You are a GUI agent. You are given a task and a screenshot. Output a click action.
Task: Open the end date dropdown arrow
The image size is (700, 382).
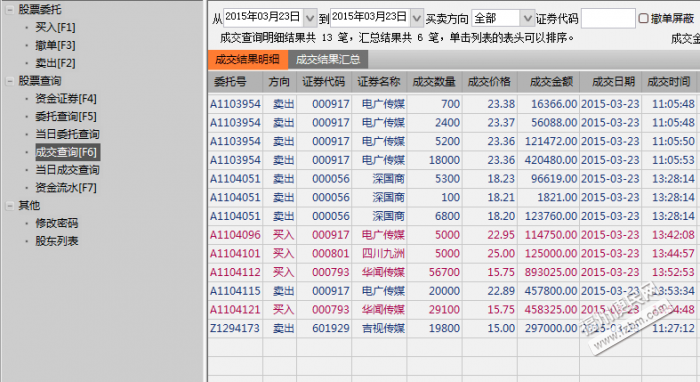(417, 18)
